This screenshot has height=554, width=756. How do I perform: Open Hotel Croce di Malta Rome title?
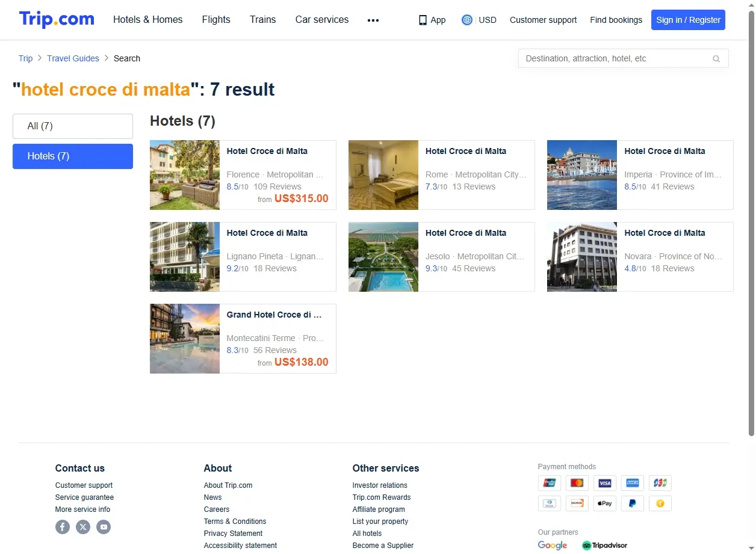pos(466,151)
